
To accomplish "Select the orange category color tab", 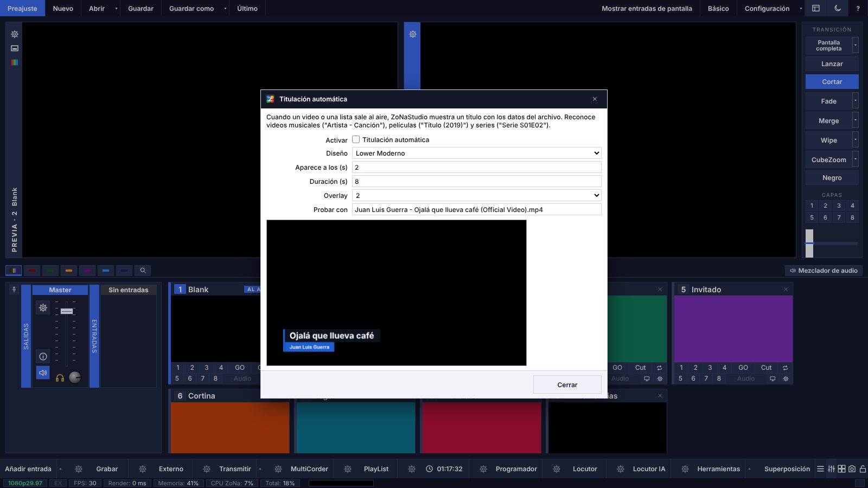I will (68, 270).
